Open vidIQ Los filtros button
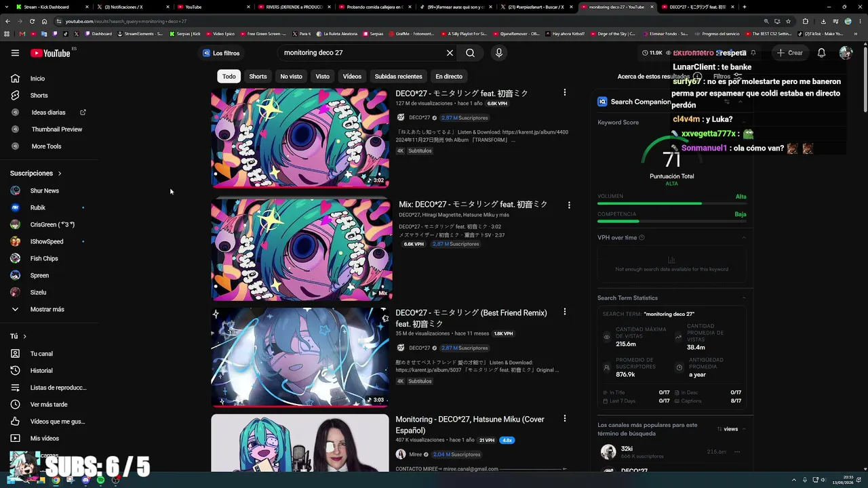Screen dimensions: 868x488 point(221,53)
